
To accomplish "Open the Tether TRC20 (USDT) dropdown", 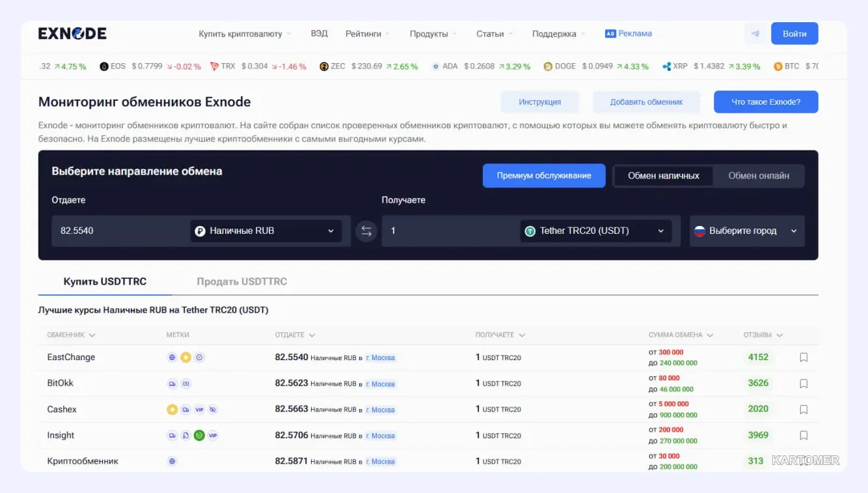I will [x=596, y=231].
